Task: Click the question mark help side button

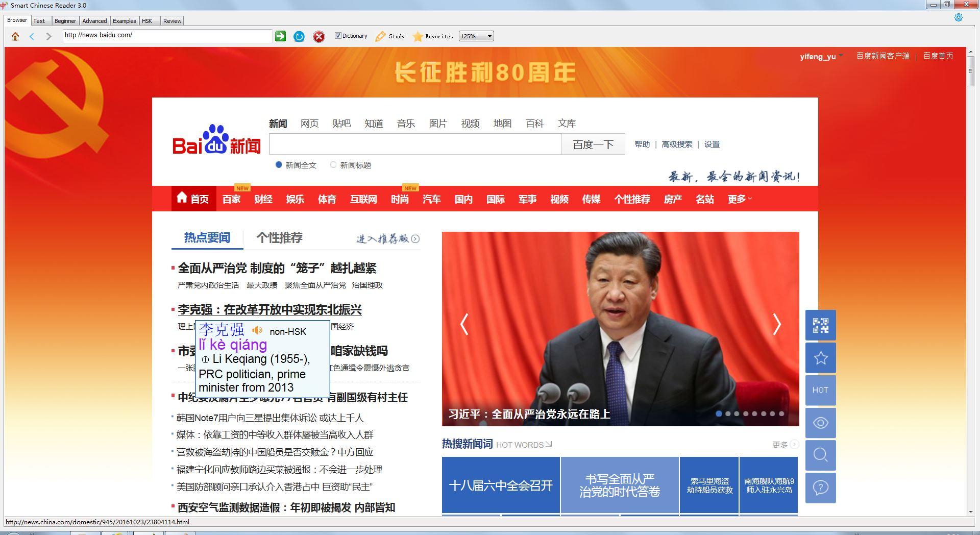Action: (x=821, y=488)
